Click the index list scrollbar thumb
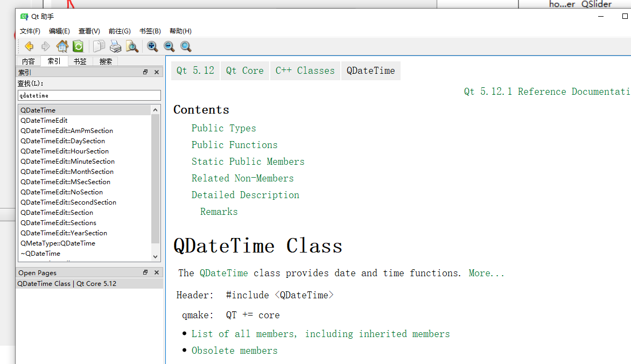 pos(156,179)
